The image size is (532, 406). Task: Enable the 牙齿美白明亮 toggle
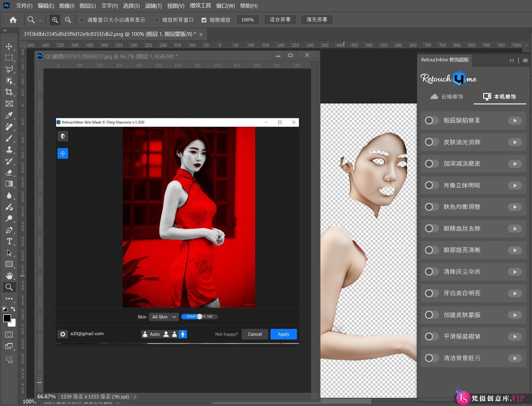coord(431,293)
